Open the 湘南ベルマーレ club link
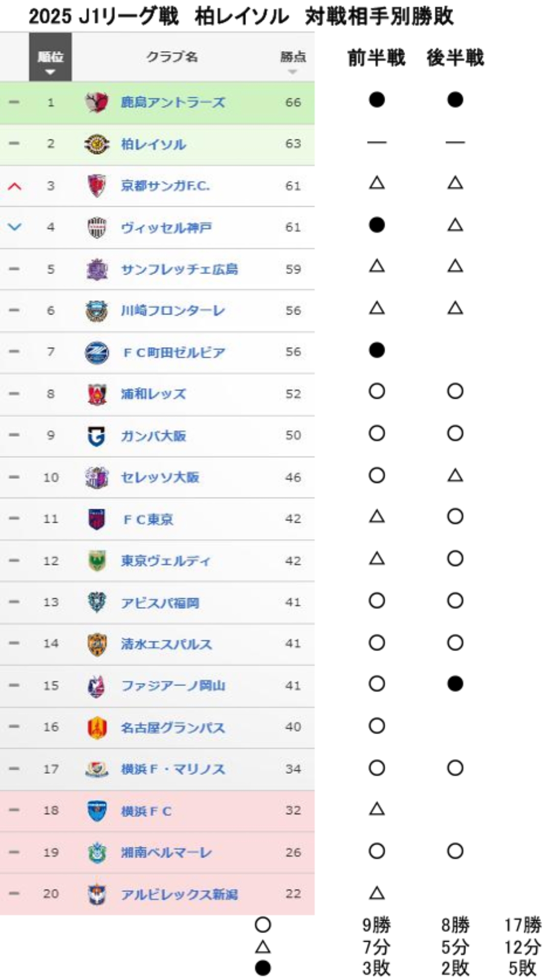This screenshot has height=980, width=551. 166,852
